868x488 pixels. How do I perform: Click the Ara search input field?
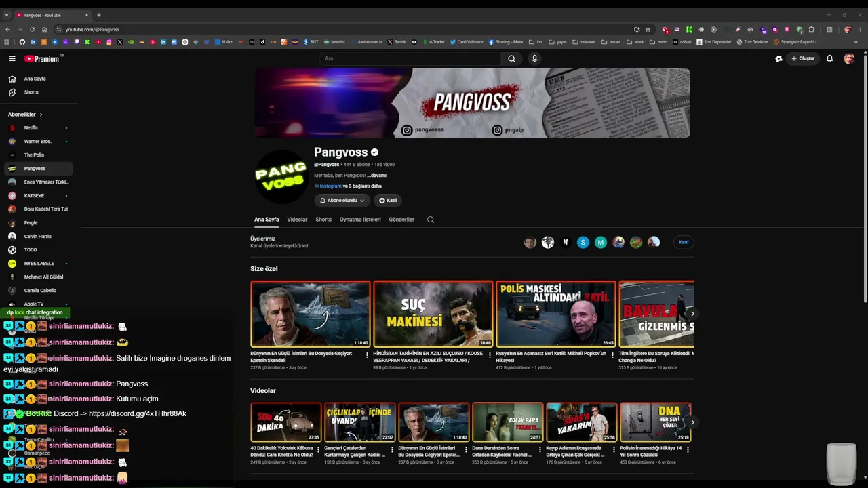pyautogui.click(x=410, y=58)
